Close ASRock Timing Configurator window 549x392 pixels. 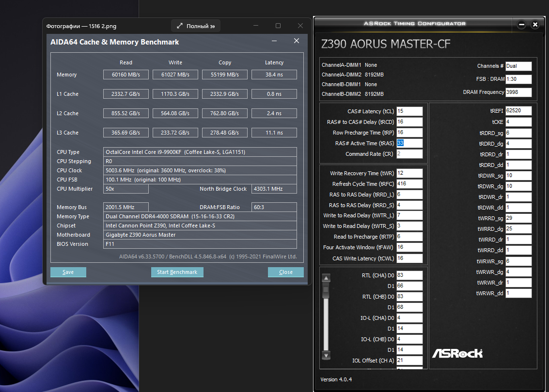coord(535,25)
